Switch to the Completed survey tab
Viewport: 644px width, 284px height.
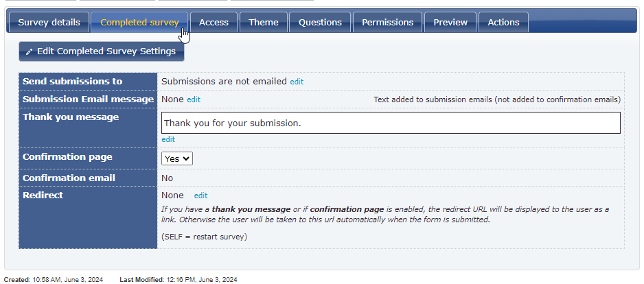coord(139,22)
